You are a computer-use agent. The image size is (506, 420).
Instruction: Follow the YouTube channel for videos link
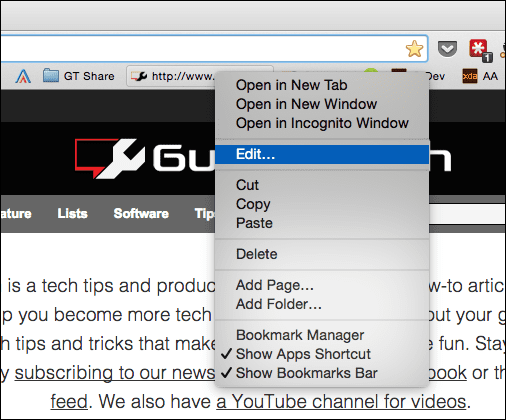pyautogui.click(x=341, y=401)
